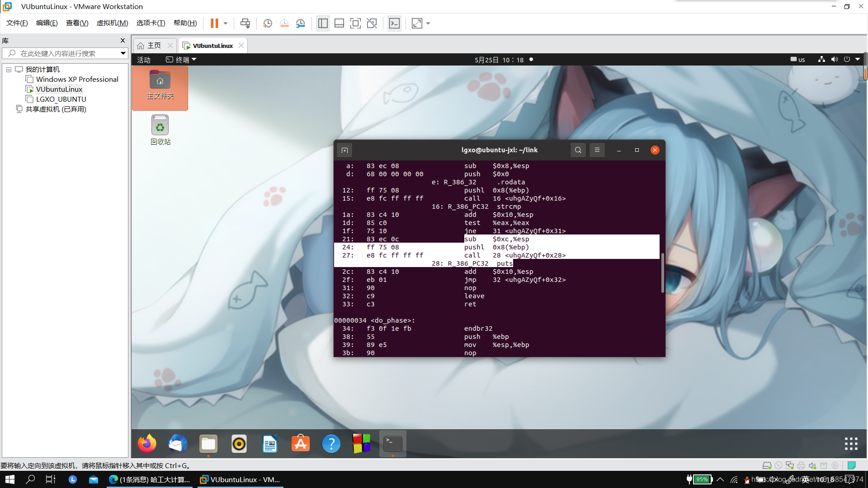Toggle the console view button
Viewport: 868px width, 488px height.
click(x=394, y=23)
